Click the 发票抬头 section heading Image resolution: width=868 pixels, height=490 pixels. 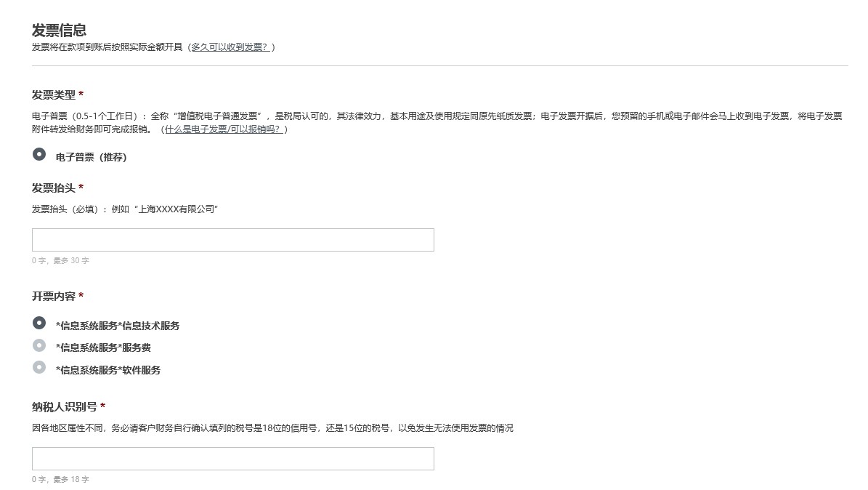pos(53,188)
